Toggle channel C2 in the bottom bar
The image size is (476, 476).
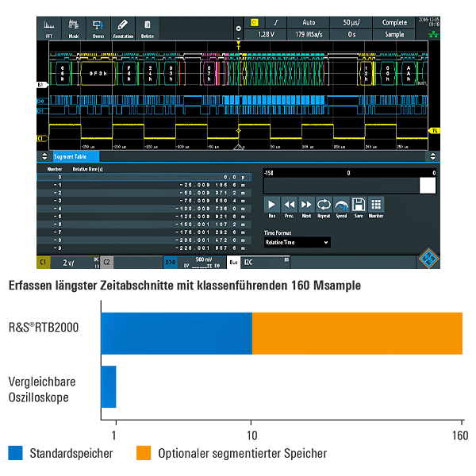point(106,263)
